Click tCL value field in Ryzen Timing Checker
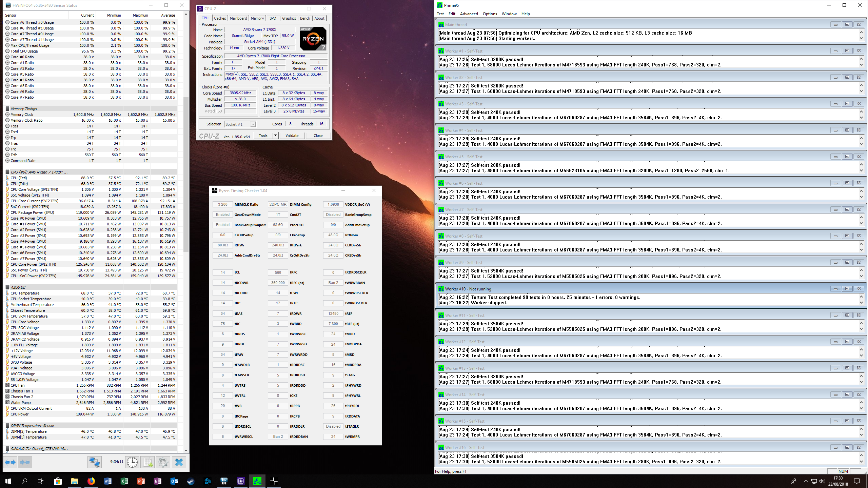 click(x=223, y=272)
